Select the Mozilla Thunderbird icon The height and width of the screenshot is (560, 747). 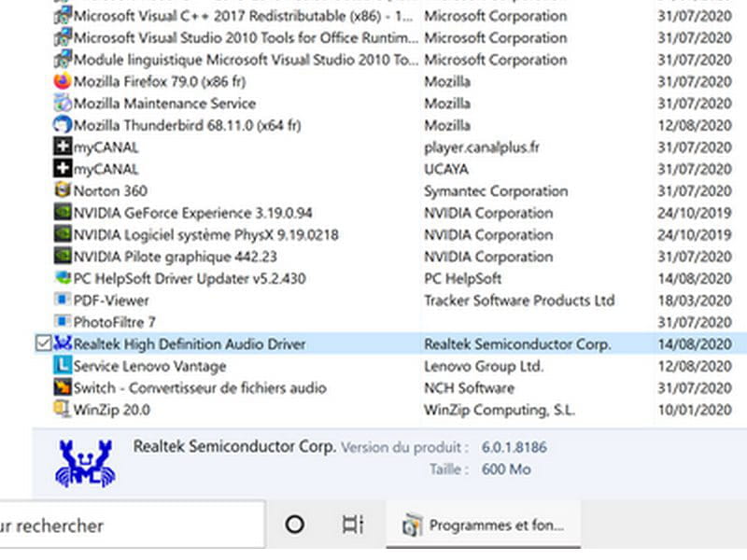[x=63, y=125]
